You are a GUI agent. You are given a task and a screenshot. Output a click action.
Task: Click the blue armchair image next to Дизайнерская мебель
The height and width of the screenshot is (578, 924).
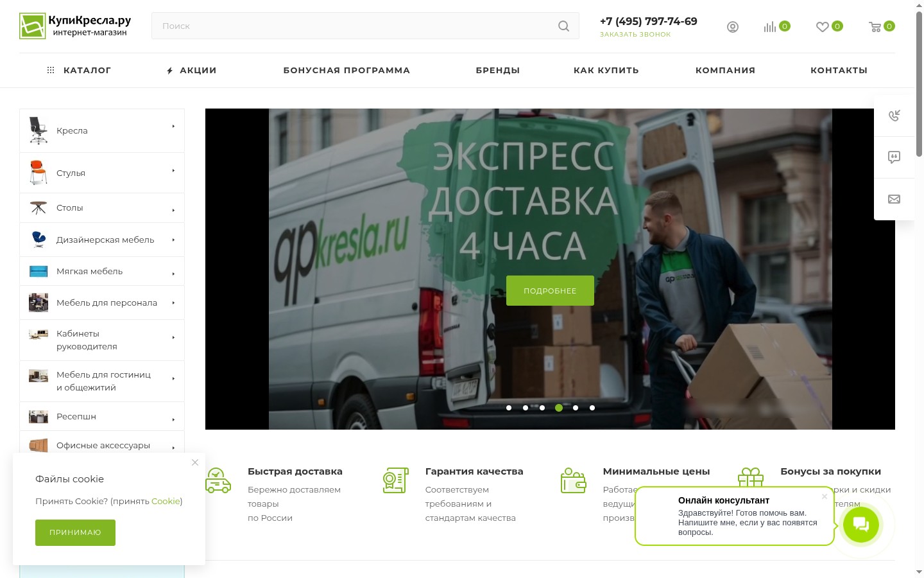pyautogui.click(x=38, y=240)
